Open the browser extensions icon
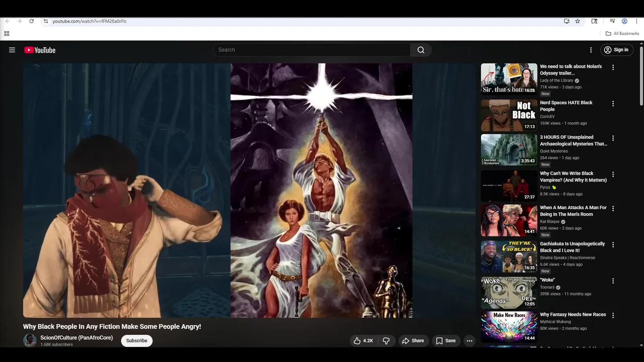The height and width of the screenshot is (362, 644). [594, 21]
